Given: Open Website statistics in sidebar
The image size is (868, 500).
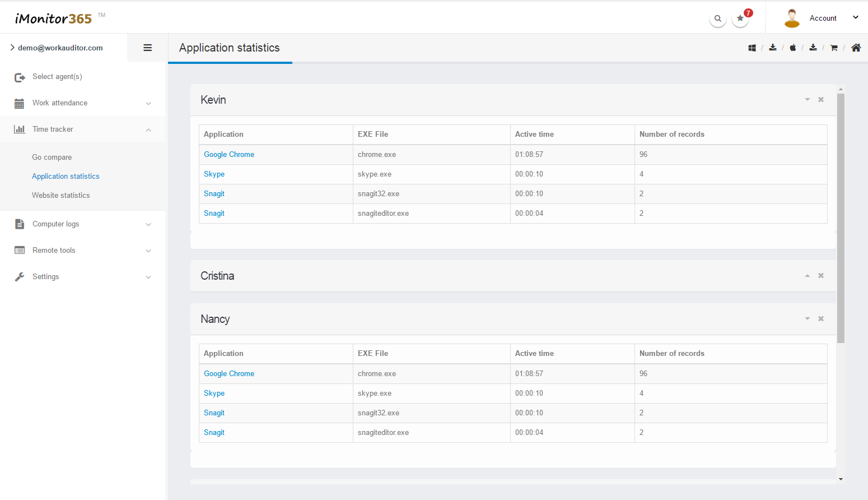Looking at the screenshot, I should coord(61,195).
